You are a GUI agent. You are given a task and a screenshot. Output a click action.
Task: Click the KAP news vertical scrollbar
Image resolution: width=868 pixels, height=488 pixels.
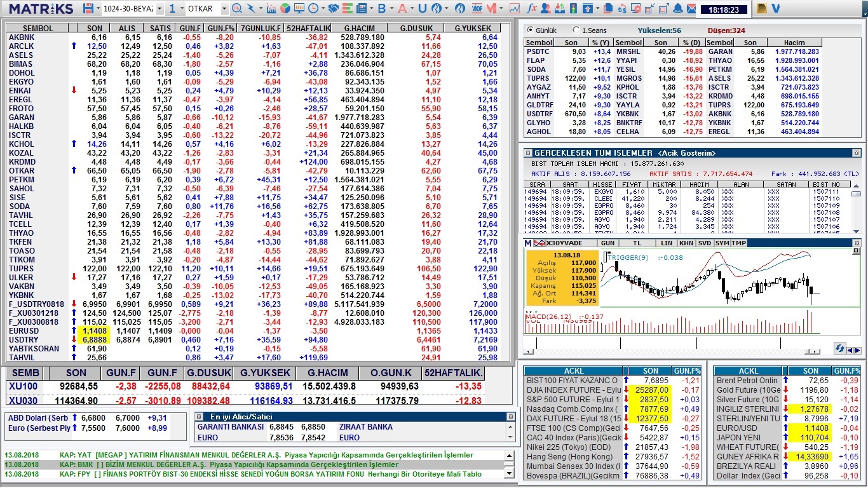[510, 464]
